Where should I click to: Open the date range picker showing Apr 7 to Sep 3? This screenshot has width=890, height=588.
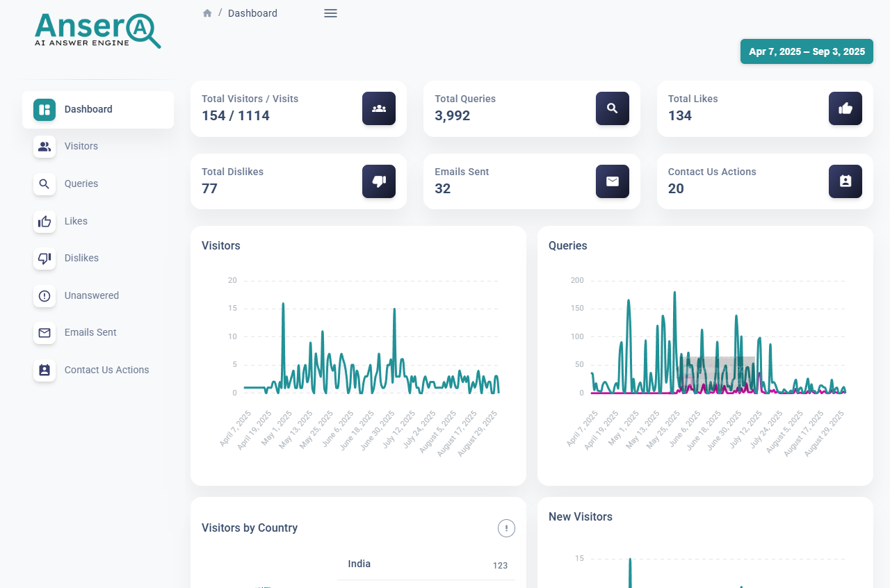click(x=807, y=51)
